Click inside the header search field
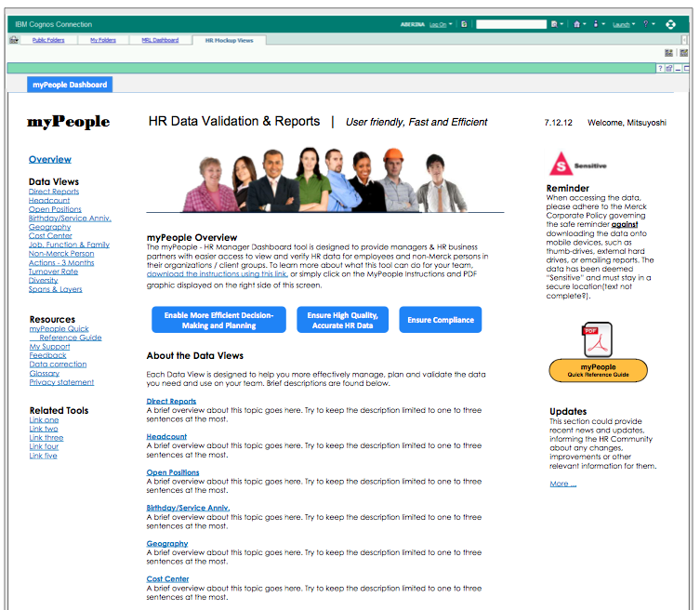This screenshot has width=700, height=610. (x=511, y=24)
